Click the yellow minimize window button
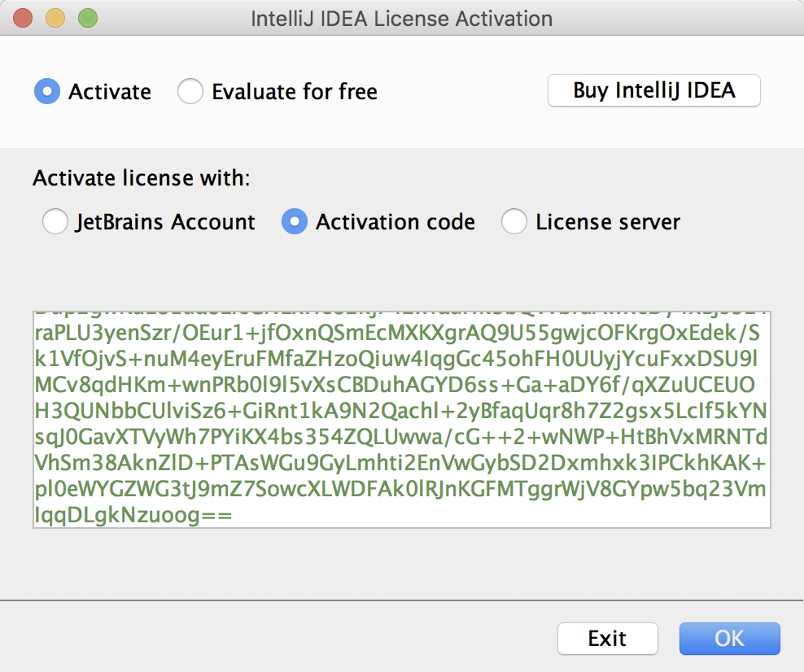Image resolution: width=804 pixels, height=672 pixels. pos(55,18)
